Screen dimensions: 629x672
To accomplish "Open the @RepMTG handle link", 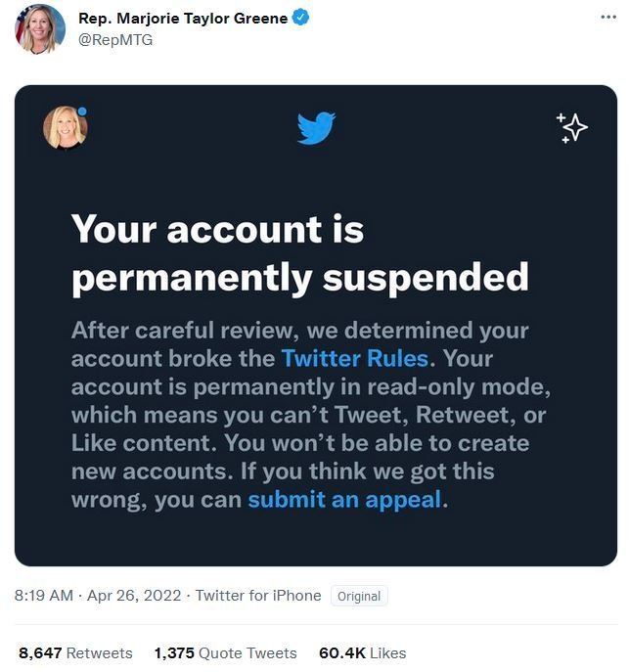I will 115,40.
